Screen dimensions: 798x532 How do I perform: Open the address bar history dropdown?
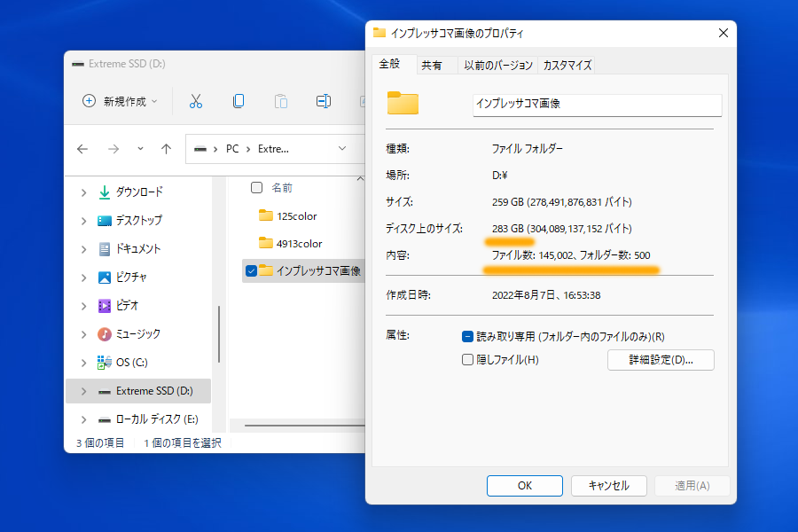tap(342, 149)
